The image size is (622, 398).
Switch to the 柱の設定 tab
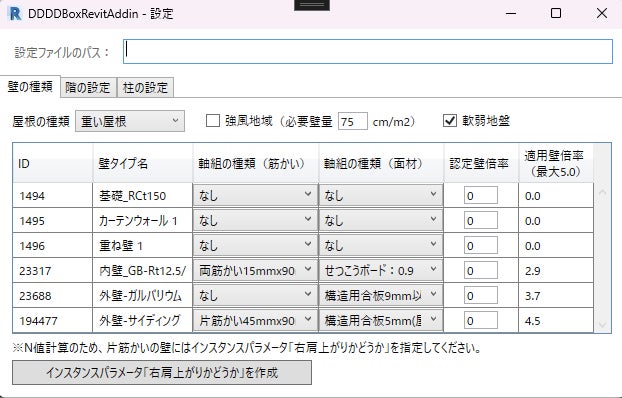pyautogui.click(x=145, y=87)
